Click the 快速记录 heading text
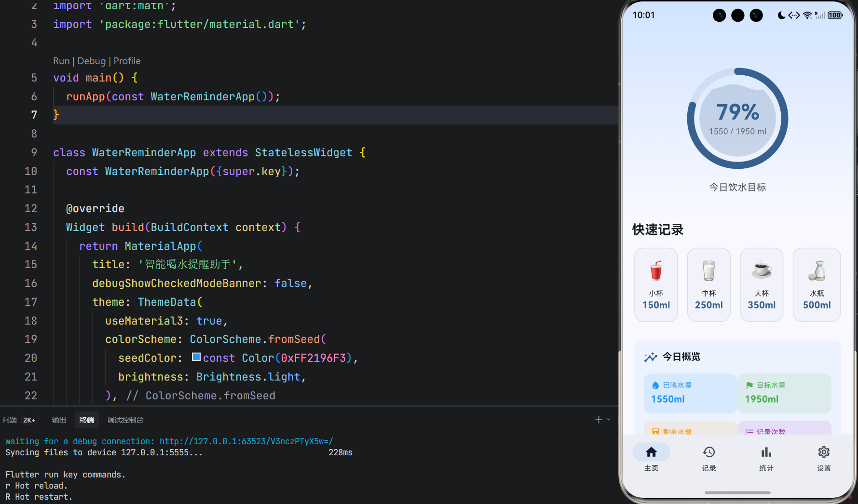This screenshot has width=858, height=504. [658, 230]
